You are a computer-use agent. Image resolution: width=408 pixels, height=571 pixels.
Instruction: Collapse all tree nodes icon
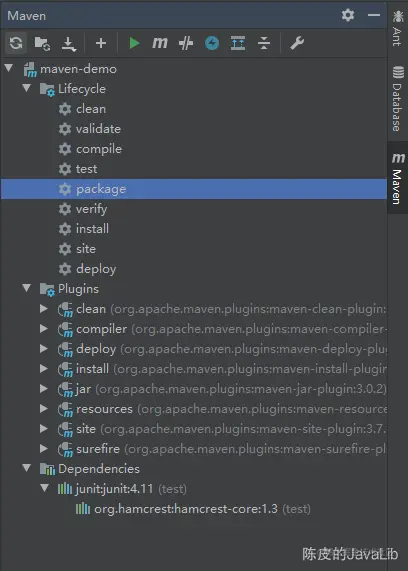pos(264,43)
